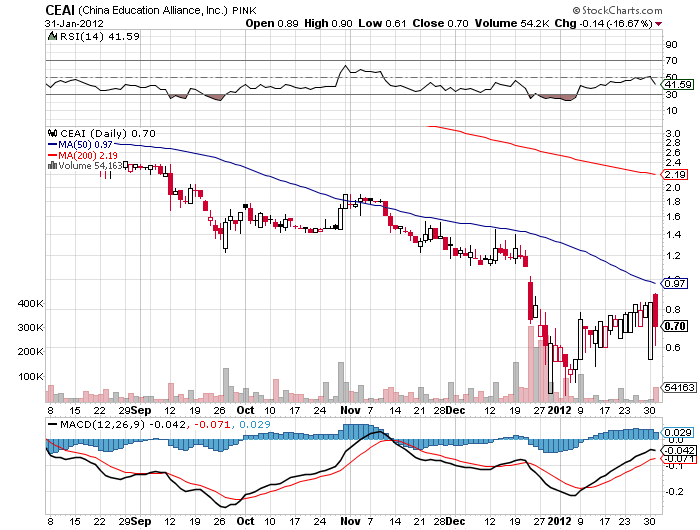Click the Volume 54.2K header value
Image resolution: width=700 pixels, height=530 pixels.
[x=512, y=23]
